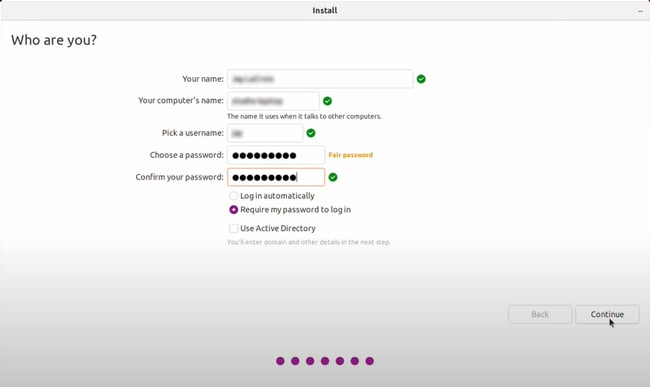
Task: Focus the Choose a password field
Action: tap(276, 155)
